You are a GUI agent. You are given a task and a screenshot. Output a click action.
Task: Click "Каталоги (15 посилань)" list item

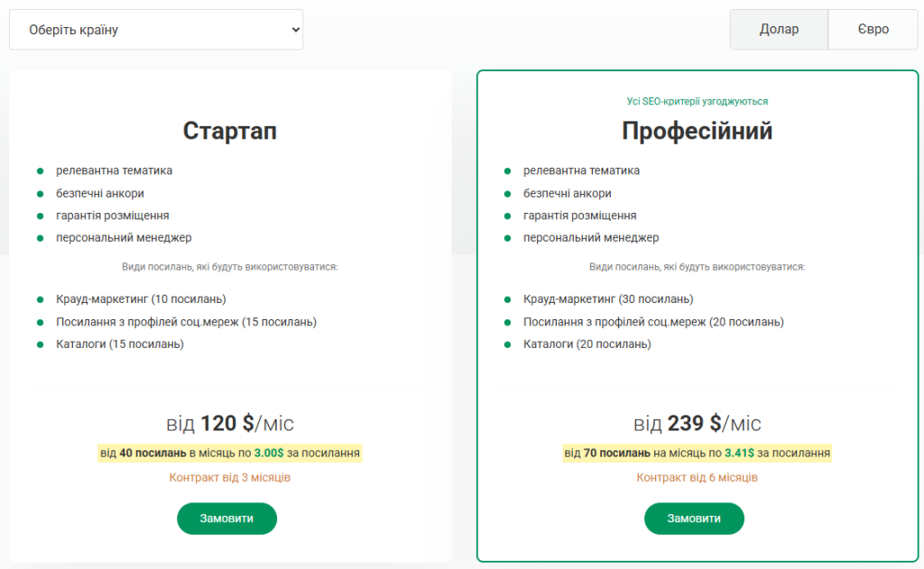pos(120,344)
